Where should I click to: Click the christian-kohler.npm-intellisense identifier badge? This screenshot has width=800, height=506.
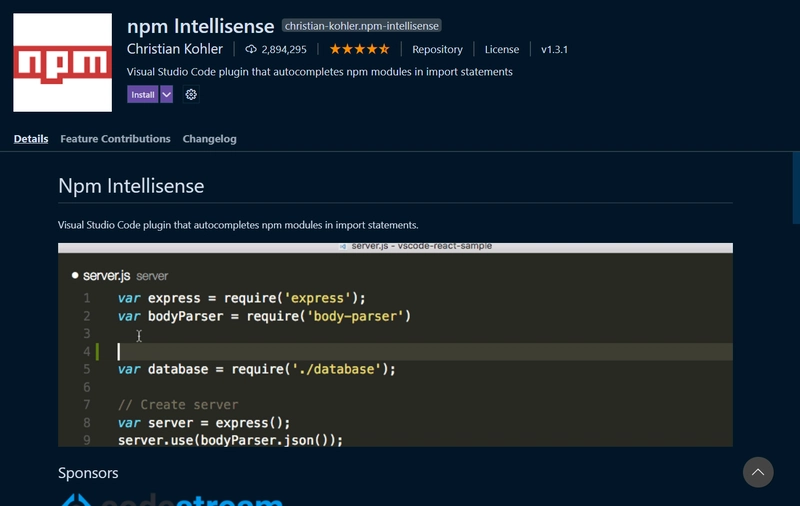point(362,26)
